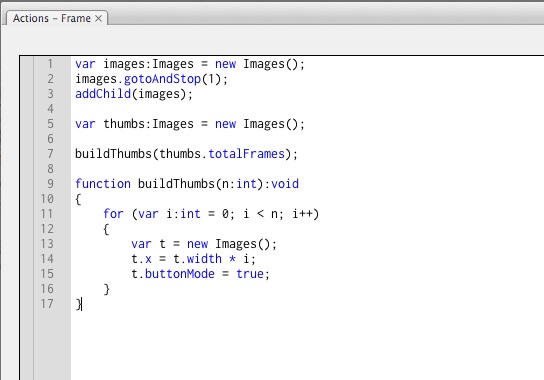The width and height of the screenshot is (544, 380).
Task: Click line number 12 in gutter
Action: (x=47, y=229)
